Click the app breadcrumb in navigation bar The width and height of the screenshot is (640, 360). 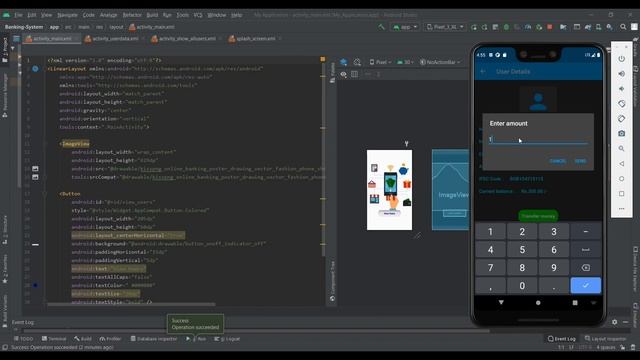[x=54, y=27]
